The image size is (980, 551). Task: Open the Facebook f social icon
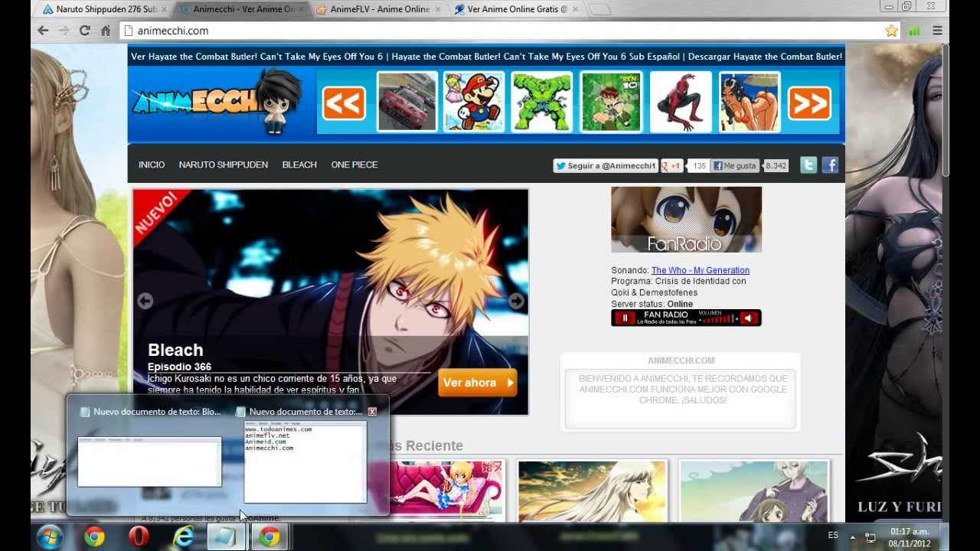pyautogui.click(x=830, y=165)
